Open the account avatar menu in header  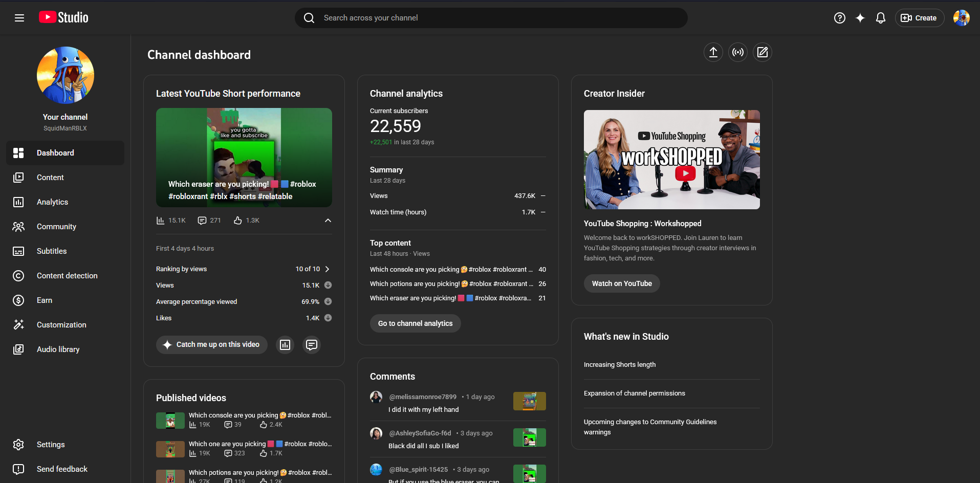(961, 18)
